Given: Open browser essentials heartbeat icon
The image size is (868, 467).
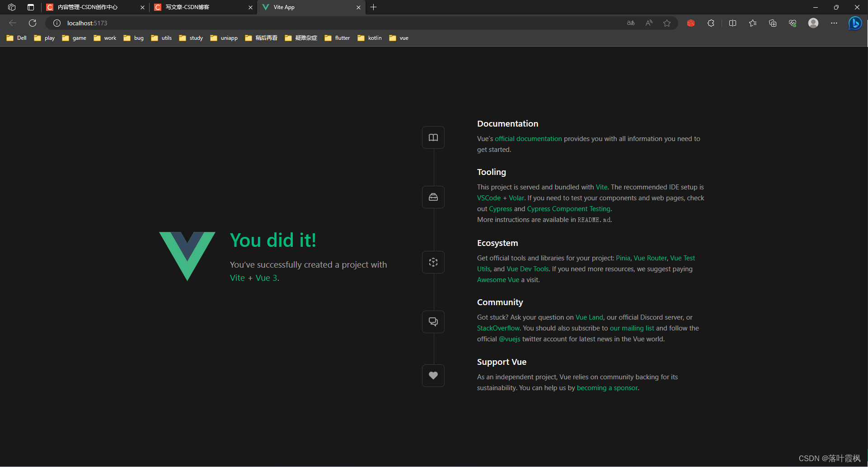Looking at the screenshot, I should pos(793,23).
